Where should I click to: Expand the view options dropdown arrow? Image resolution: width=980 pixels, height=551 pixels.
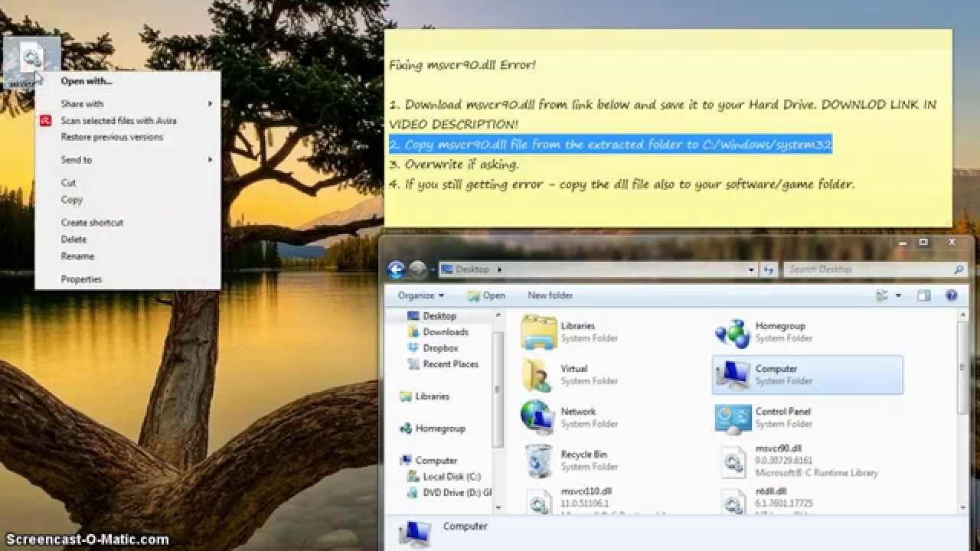coord(898,295)
